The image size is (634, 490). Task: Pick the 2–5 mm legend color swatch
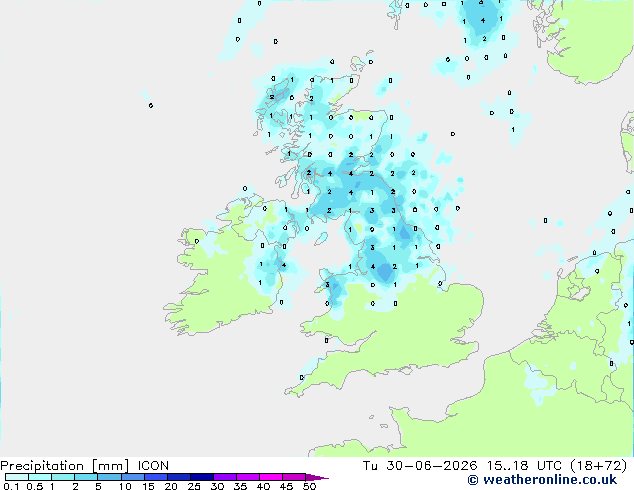point(86,477)
